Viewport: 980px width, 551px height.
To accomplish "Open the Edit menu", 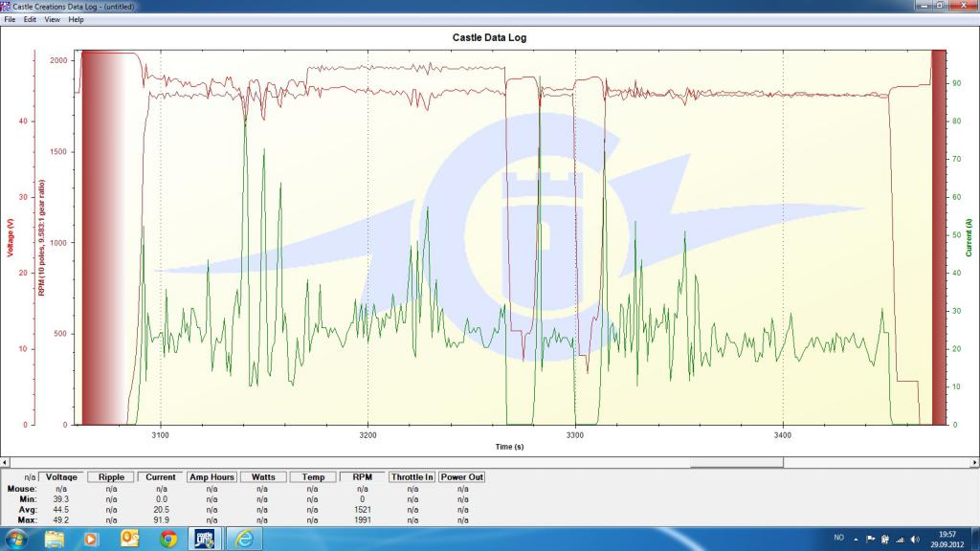I will tap(31, 19).
